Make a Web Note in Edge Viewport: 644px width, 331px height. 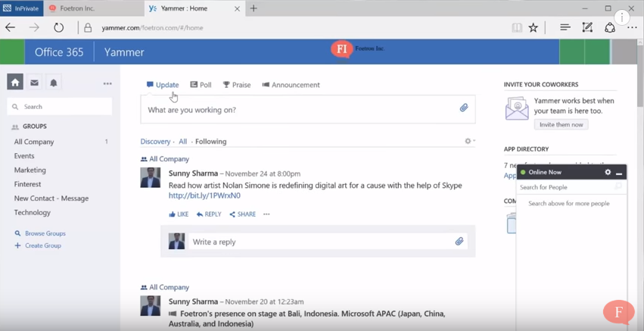click(587, 27)
